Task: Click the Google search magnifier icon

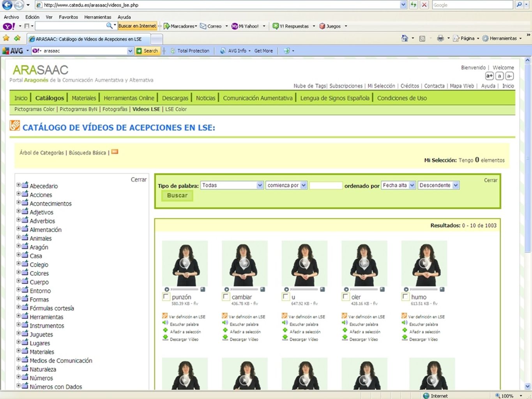Action: (519, 5)
